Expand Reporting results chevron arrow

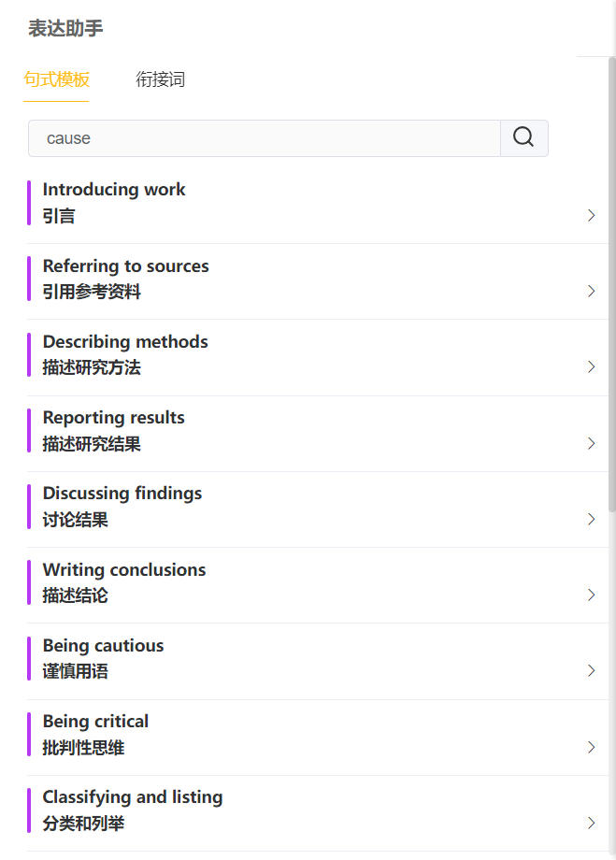591,443
